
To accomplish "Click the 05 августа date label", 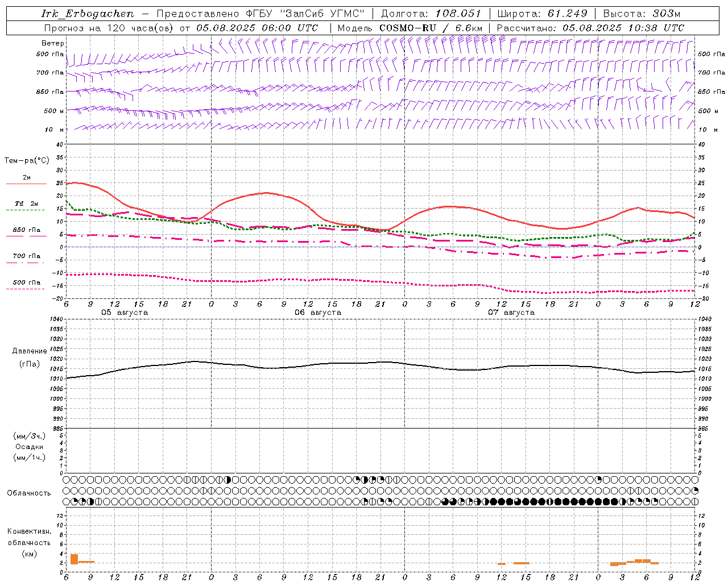I will (125, 313).
